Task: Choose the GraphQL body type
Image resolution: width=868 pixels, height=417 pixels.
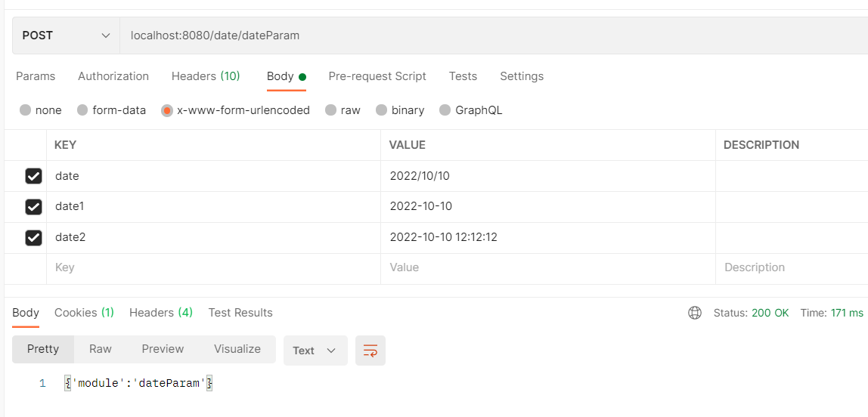Action: tap(445, 110)
